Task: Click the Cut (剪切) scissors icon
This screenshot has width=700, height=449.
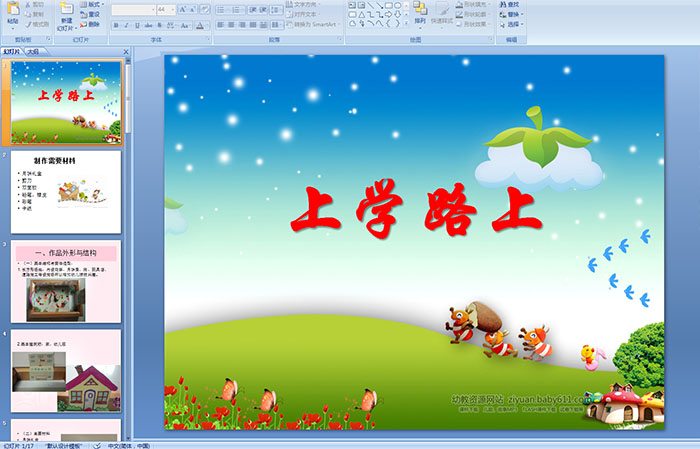Action: click(x=34, y=4)
